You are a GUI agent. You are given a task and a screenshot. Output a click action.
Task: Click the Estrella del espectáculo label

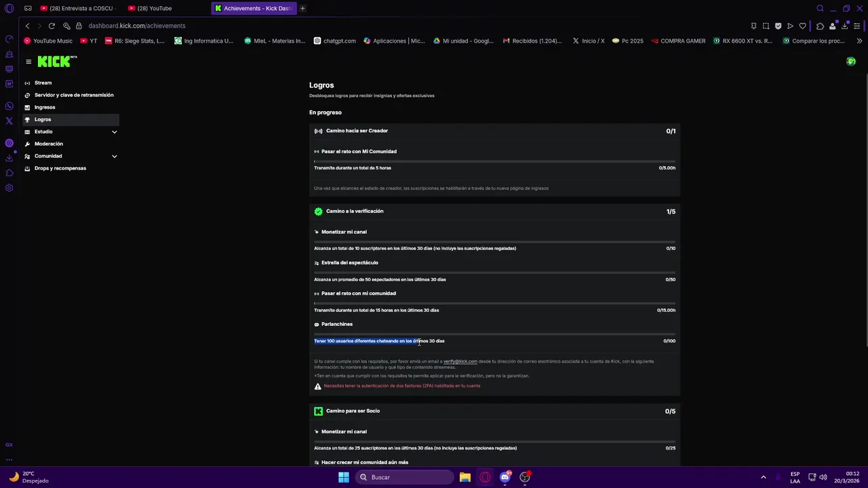coord(350,262)
